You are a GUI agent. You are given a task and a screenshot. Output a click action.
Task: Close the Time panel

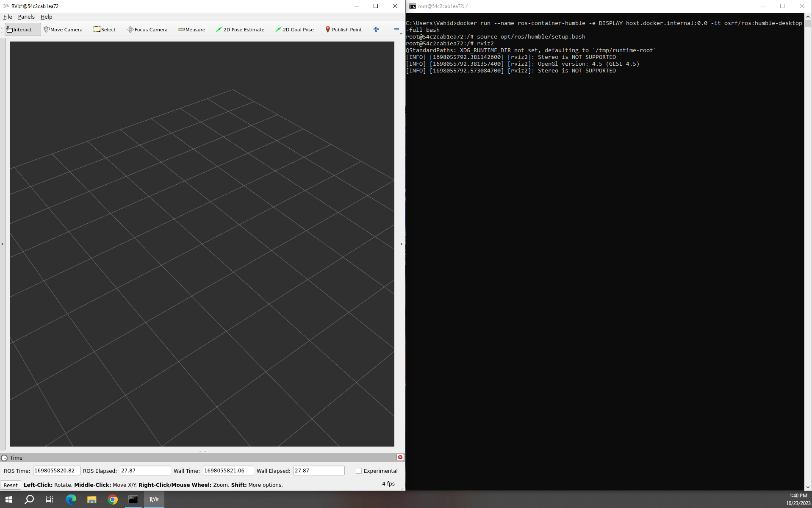tap(400, 457)
